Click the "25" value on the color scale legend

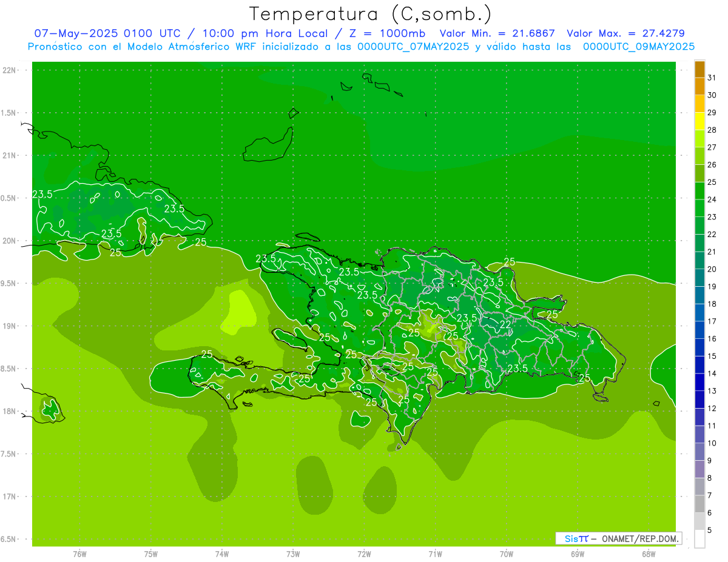[x=712, y=182]
